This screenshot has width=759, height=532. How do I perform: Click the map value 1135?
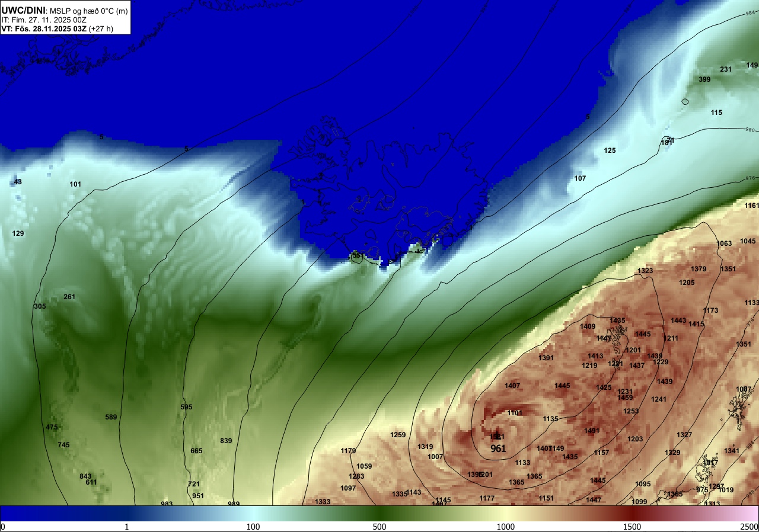click(x=550, y=419)
